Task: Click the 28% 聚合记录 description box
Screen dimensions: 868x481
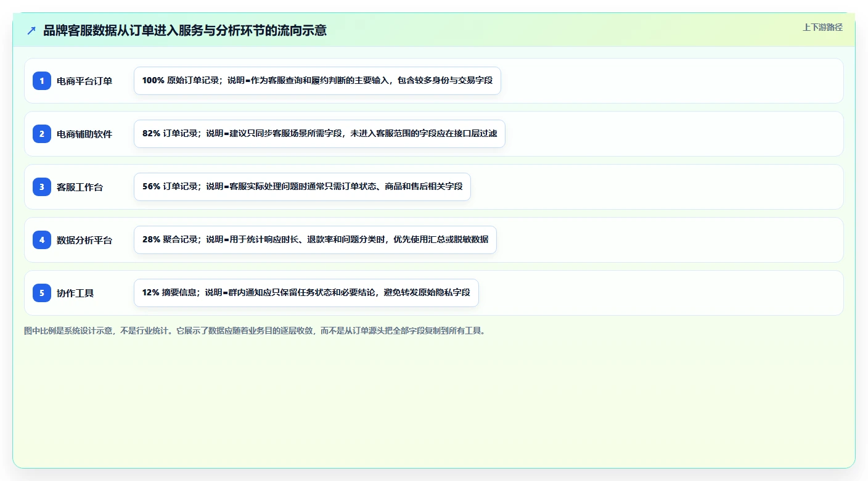Action: 315,240
